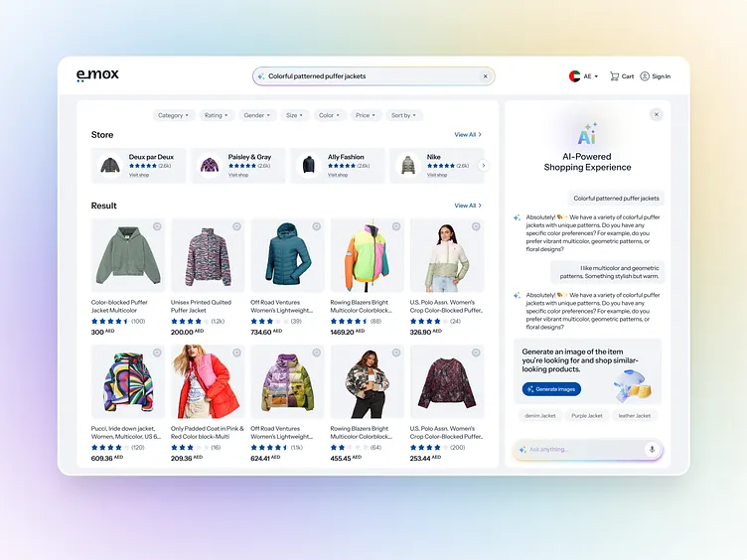
Task: Toggle wishlist heart on Pucci Iride down jacket
Action: click(157, 352)
